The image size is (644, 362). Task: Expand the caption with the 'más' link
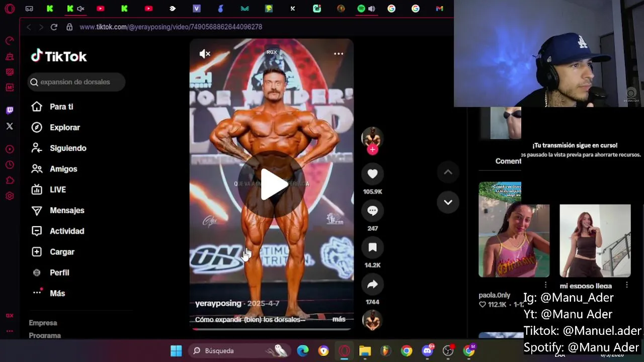coord(339,319)
